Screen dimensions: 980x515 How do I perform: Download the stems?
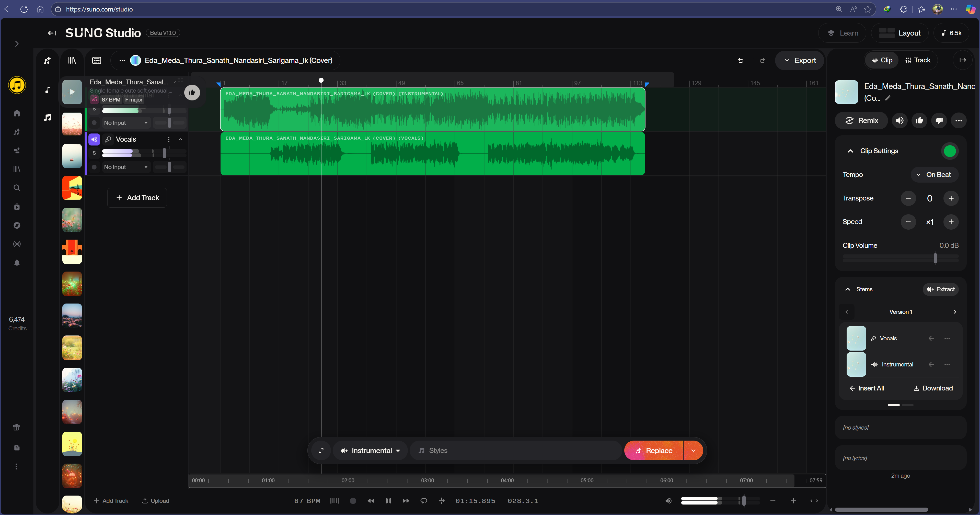tap(933, 388)
